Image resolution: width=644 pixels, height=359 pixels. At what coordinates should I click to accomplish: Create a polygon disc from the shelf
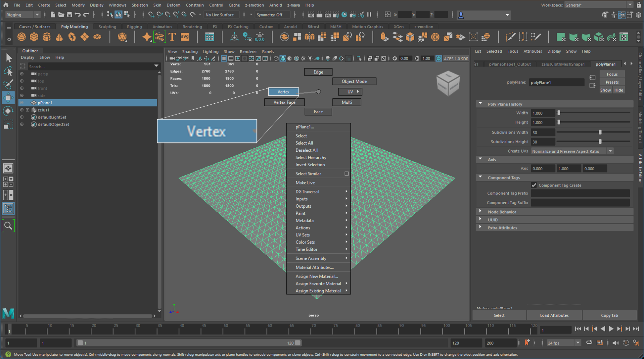pos(97,37)
